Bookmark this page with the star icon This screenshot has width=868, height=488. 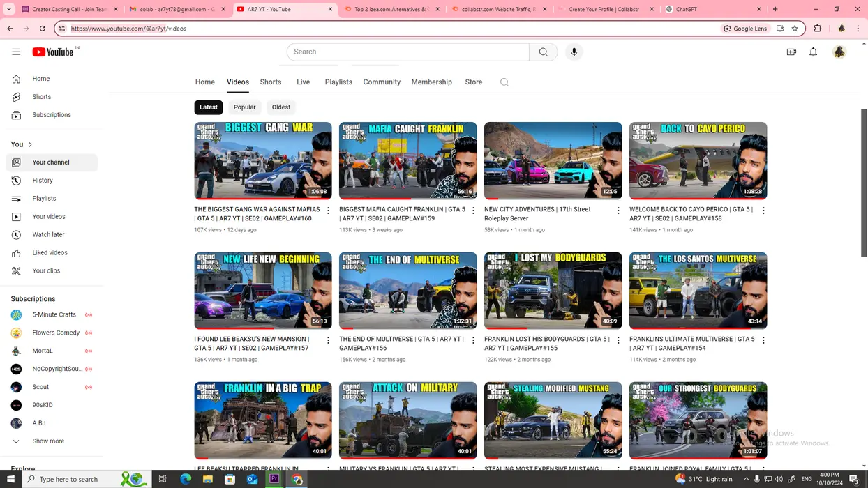(x=795, y=29)
